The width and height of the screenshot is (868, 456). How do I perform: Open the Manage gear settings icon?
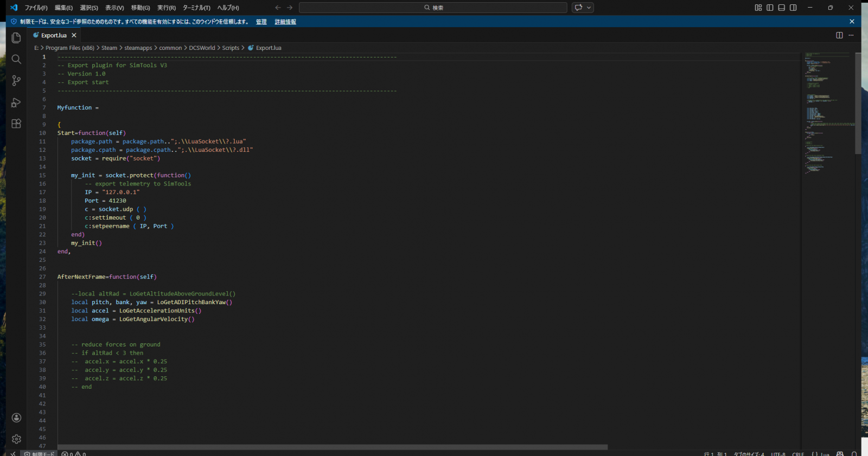16,439
